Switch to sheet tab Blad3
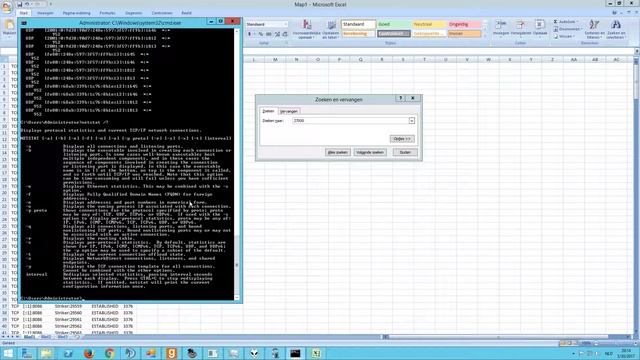This screenshot has height=360, width=640. pos(62,337)
